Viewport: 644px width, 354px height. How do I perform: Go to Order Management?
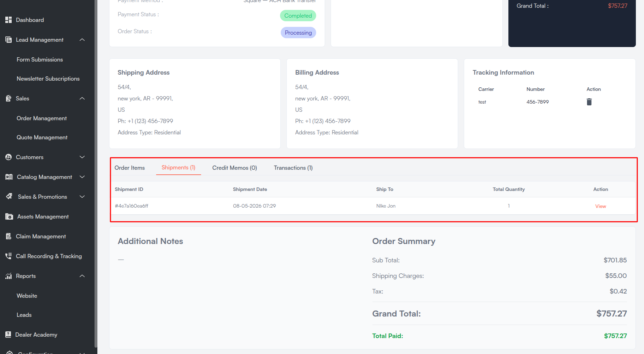pyautogui.click(x=42, y=118)
